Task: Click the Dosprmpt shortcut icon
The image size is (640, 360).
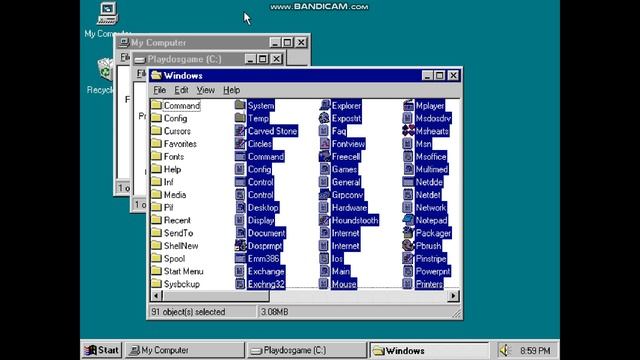Action: click(x=240, y=246)
